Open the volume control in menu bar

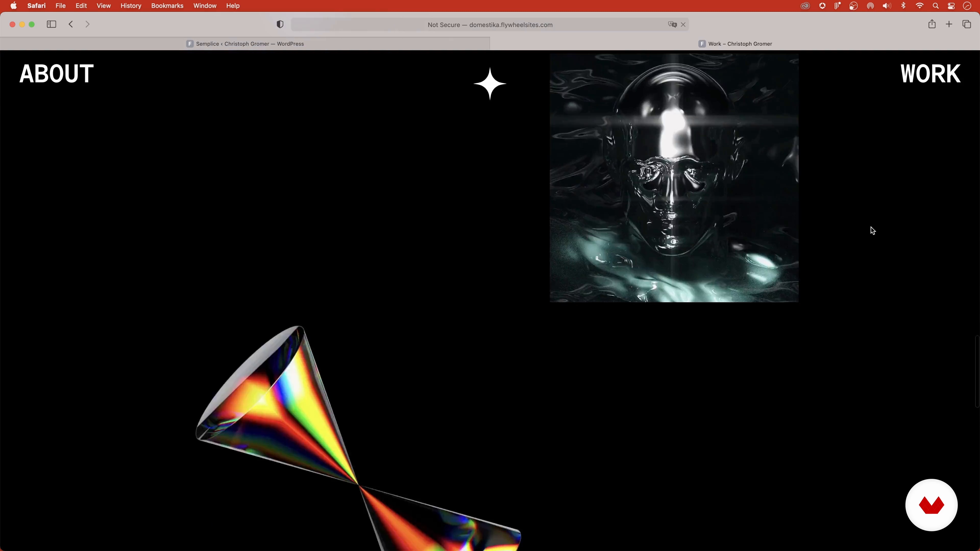click(x=887, y=6)
